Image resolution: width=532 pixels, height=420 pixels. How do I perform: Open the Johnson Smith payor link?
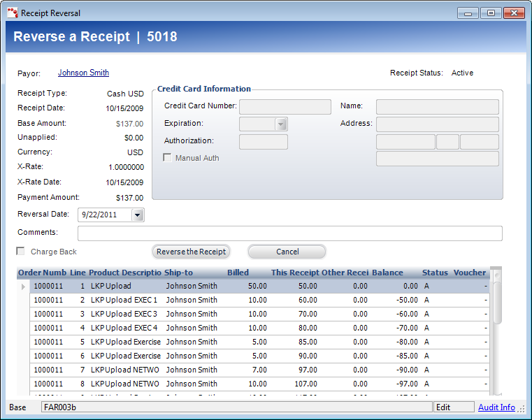click(x=83, y=73)
